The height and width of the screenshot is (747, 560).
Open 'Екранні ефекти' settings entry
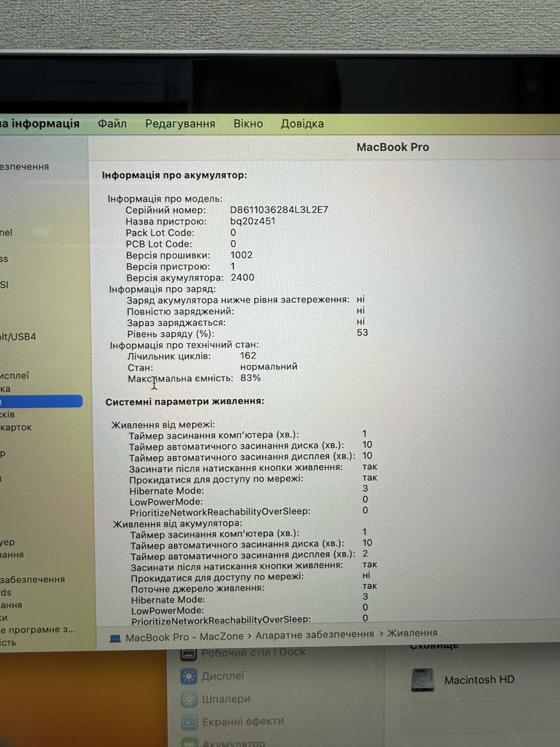coord(243,721)
